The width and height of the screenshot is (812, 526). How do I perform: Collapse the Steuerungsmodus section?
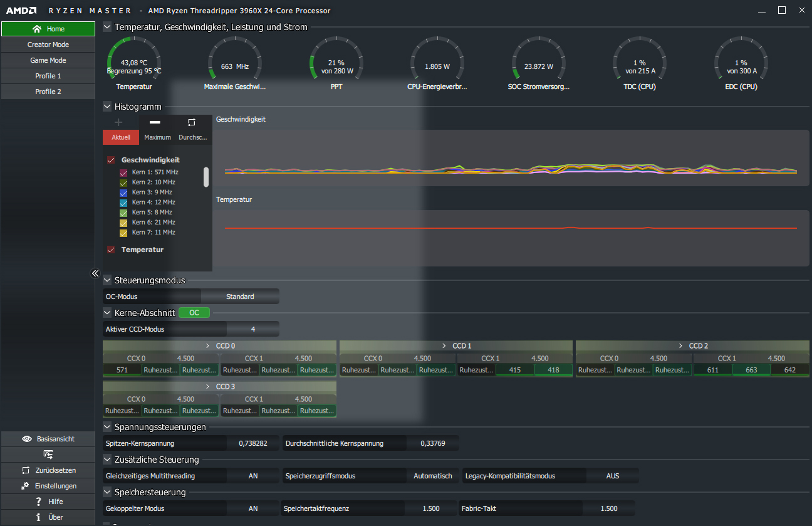(x=107, y=280)
